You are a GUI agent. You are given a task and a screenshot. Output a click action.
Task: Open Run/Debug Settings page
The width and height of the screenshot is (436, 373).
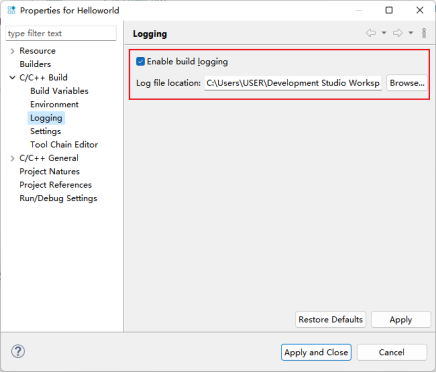pos(58,198)
